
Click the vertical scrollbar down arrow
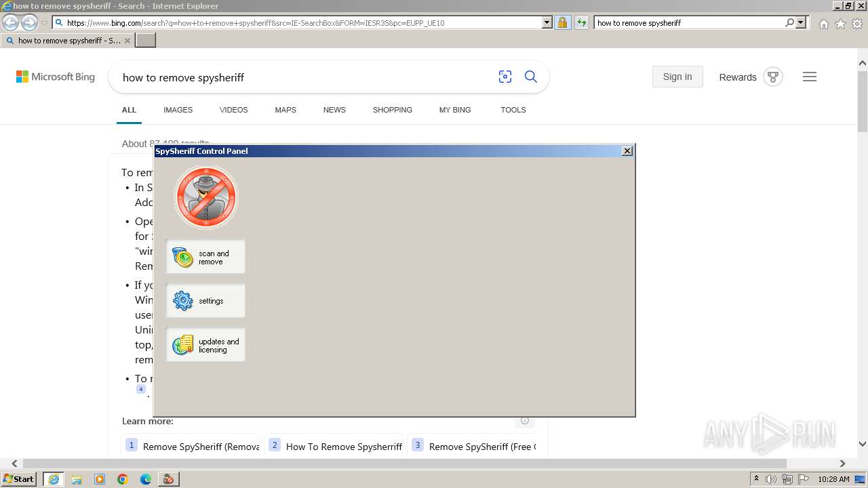click(863, 445)
